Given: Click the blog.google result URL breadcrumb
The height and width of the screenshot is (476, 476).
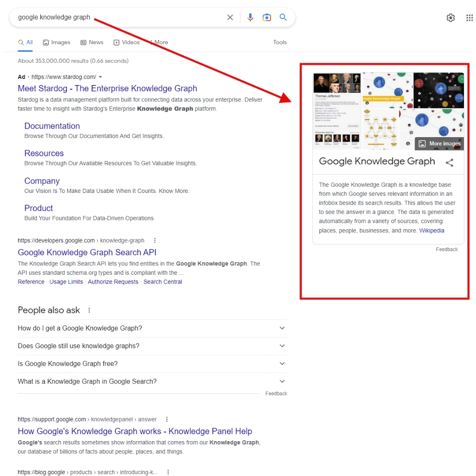Looking at the screenshot, I should coord(88,472).
